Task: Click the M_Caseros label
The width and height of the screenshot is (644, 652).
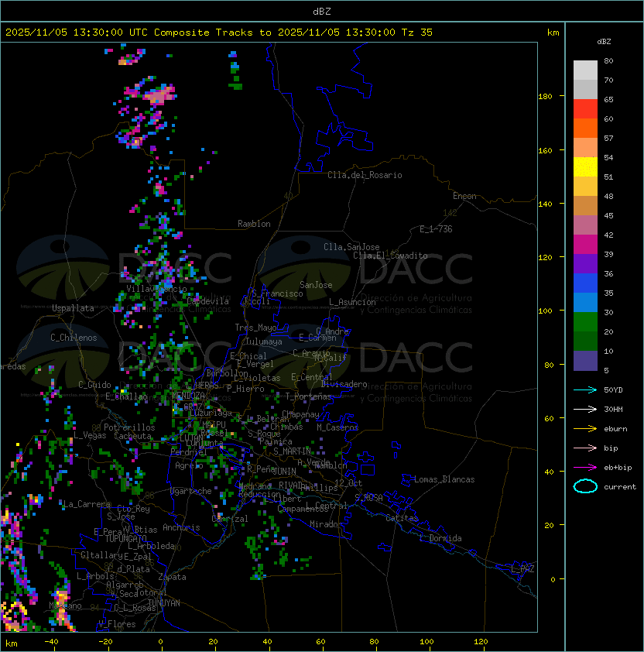Action: click(x=337, y=427)
